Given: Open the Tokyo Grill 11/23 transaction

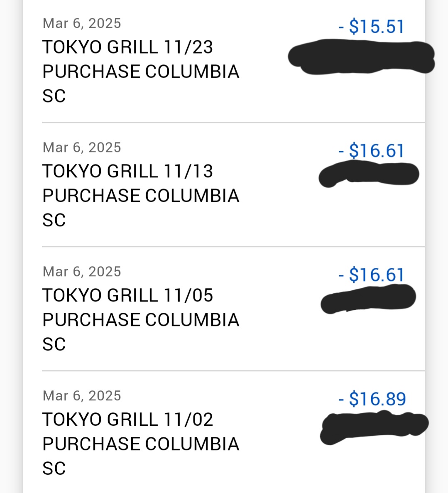Looking at the screenshot, I should [x=127, y=47].
